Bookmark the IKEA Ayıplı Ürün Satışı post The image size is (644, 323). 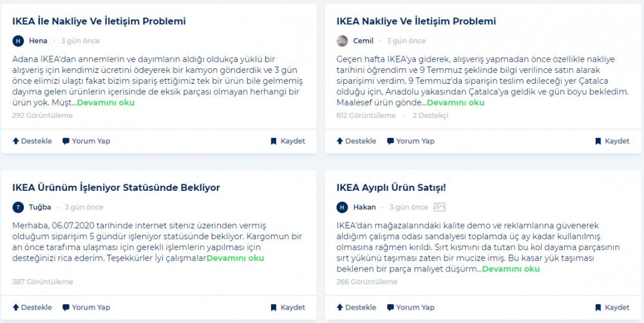pyautogui.click(x=612, y=308)
